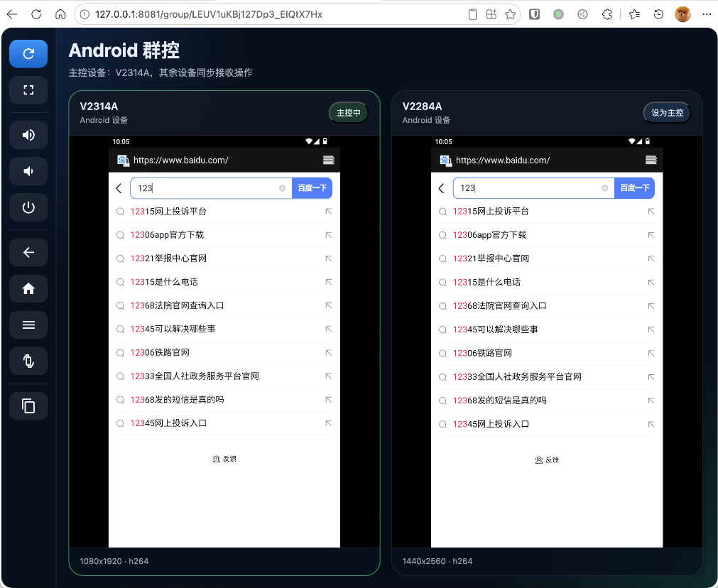This screenshot has width=718, height=588.
Task: Toggle fullscreen mode in sidebar
Action: (28, 89)
